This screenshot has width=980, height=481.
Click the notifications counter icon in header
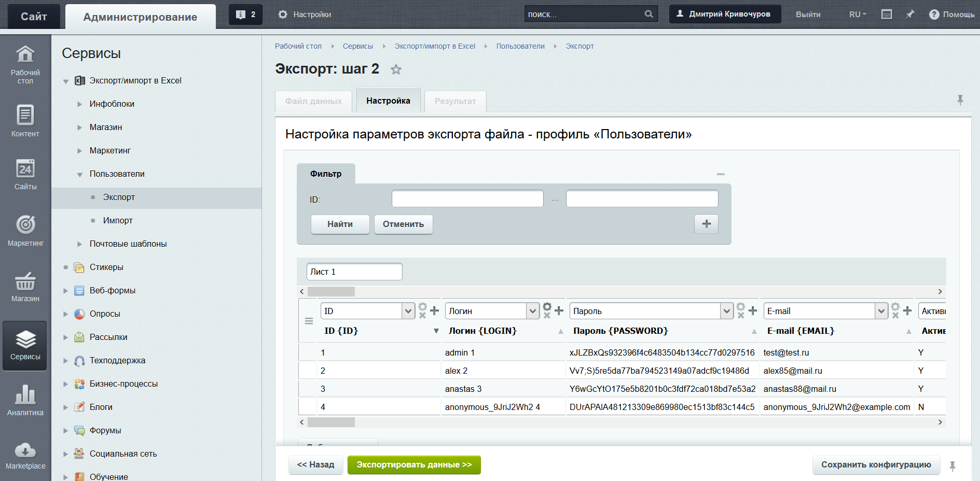pos(245,15)
